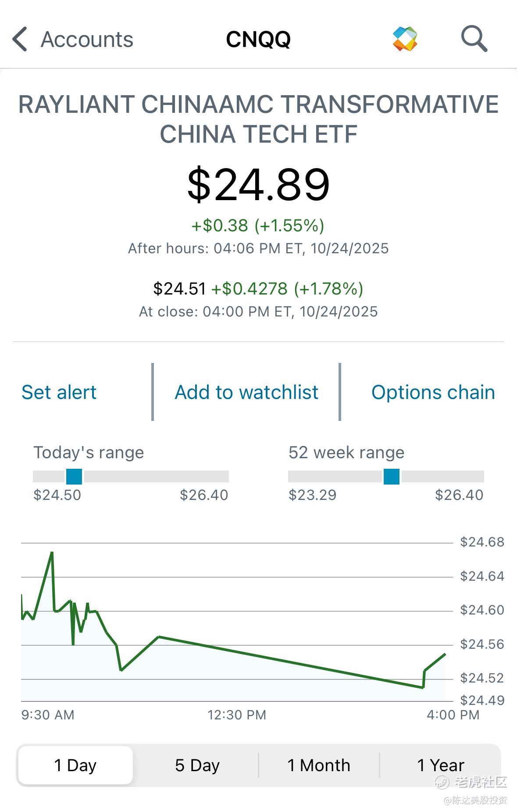Open the Options chain

[x=433, y=392]
